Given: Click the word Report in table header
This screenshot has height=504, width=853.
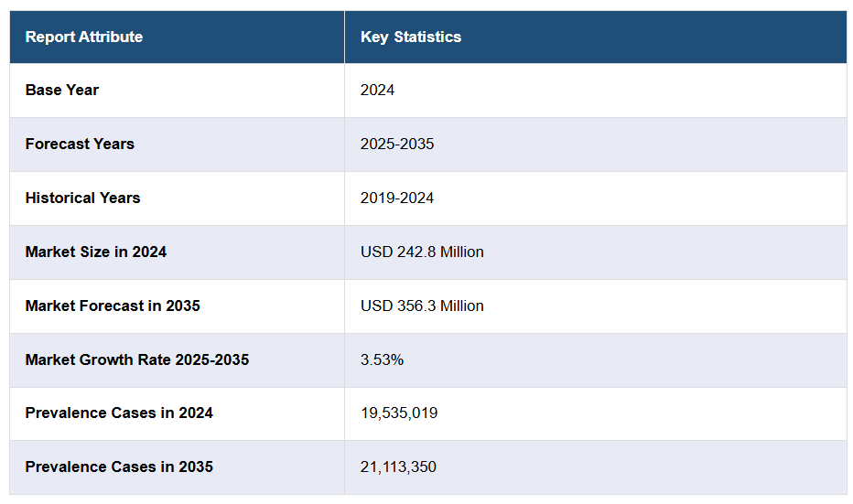Looking at the screenshot, I should (49, 38).
